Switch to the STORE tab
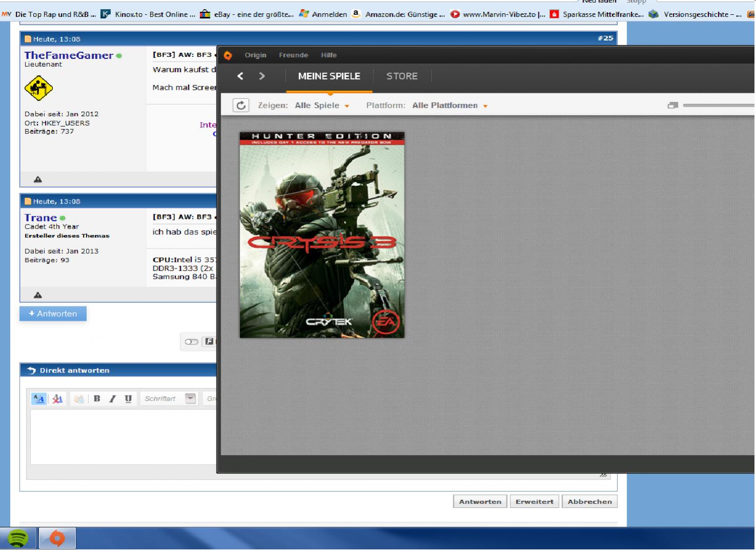Viewport: 756px width, 553px height. 402,76
